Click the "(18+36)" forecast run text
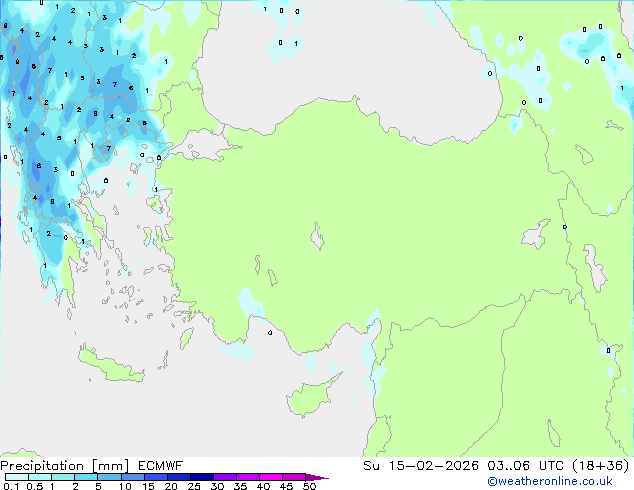 click(x=601, y=466)
